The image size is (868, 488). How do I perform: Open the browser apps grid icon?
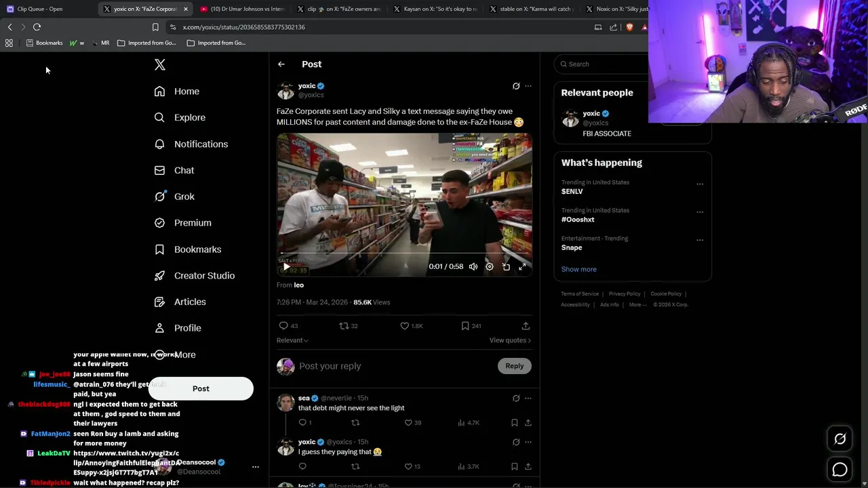pos(9,43)
